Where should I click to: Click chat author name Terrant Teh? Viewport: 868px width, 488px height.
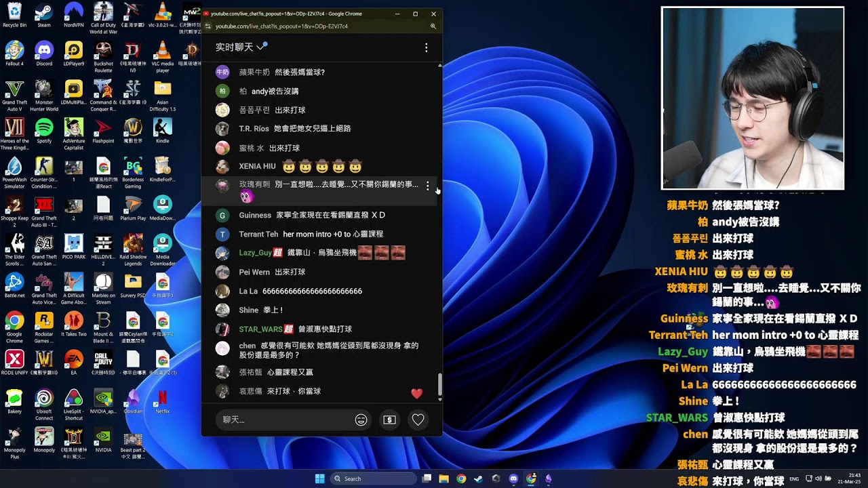(x=258, y=235)
